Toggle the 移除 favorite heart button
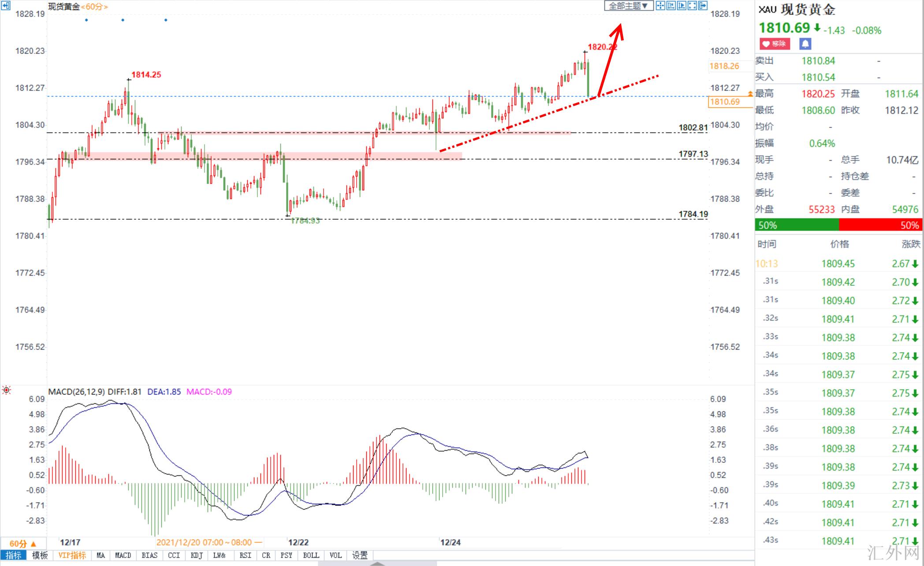 click(775, 44)
